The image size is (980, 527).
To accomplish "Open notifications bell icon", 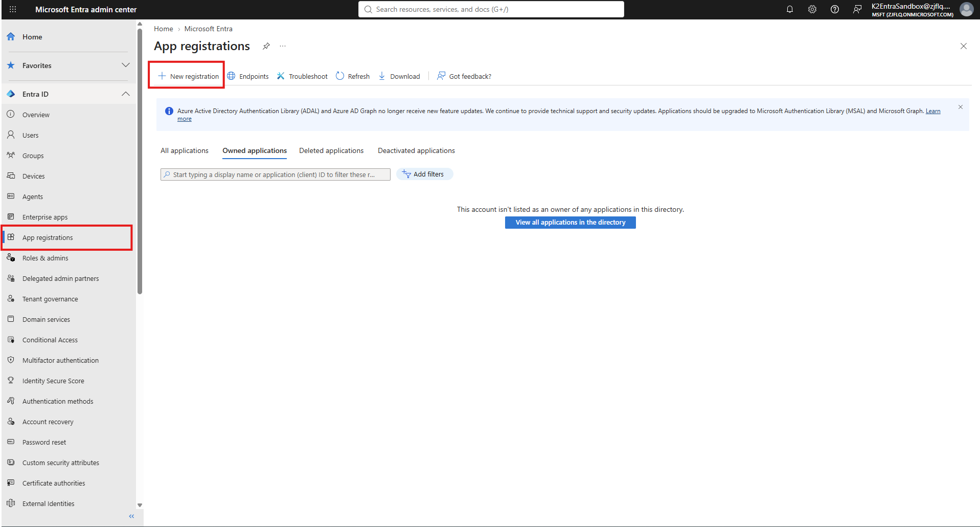I will (x=790, y=9).
